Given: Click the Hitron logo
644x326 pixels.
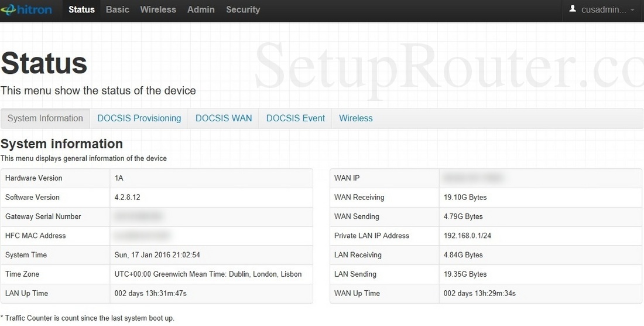Looking at the screenshot, I should coord(27,9).
